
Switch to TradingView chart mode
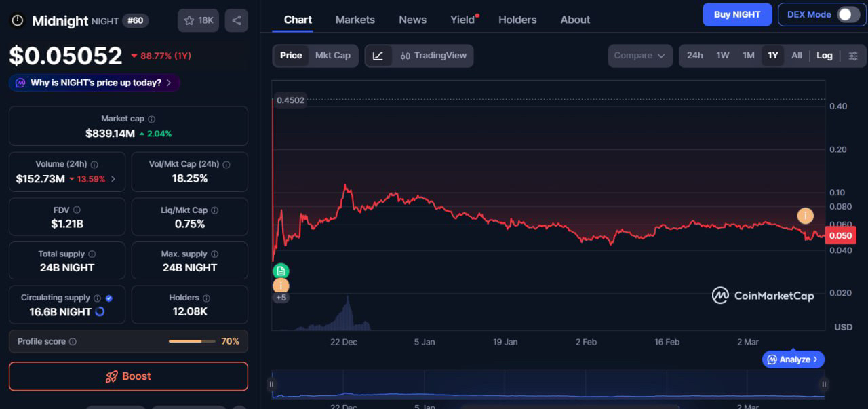click(x=433, y=56)
